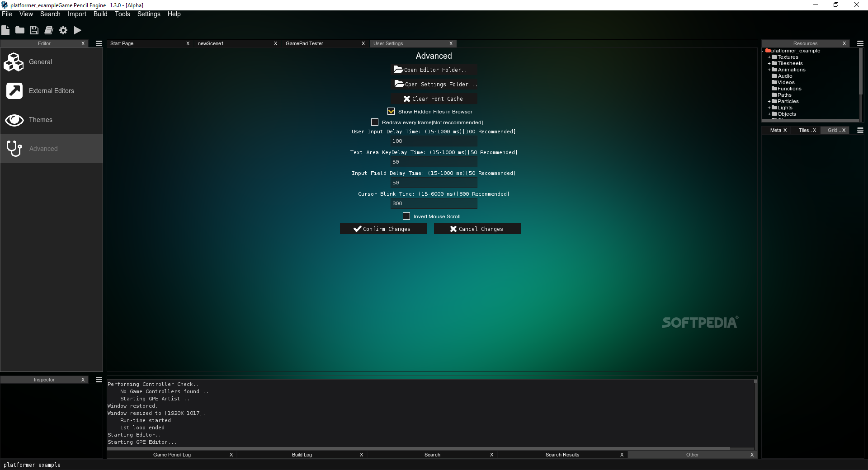Open the Meta/Tiles panel hamburger menu
Screen dimensions: 868x470
coord(860,130)
